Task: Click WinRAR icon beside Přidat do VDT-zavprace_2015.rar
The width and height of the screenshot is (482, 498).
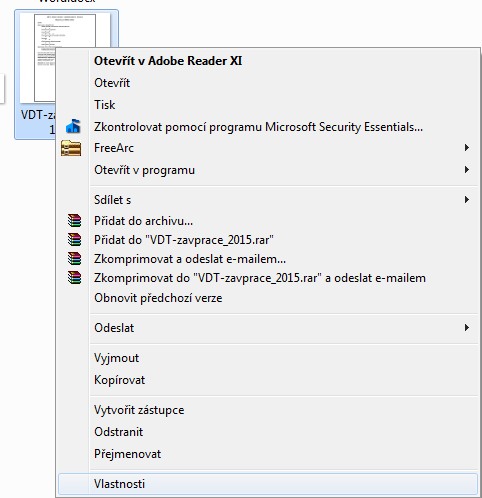Action: (x=74, y=240)
